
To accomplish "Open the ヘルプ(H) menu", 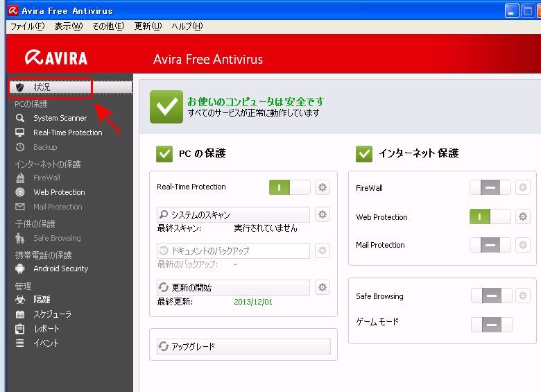I will [187, 26].
